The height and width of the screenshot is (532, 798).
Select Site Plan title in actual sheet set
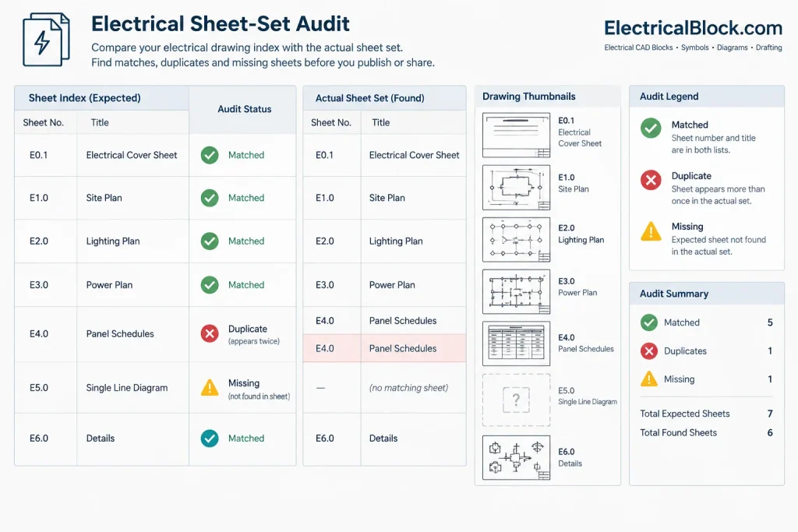(387, 198)
